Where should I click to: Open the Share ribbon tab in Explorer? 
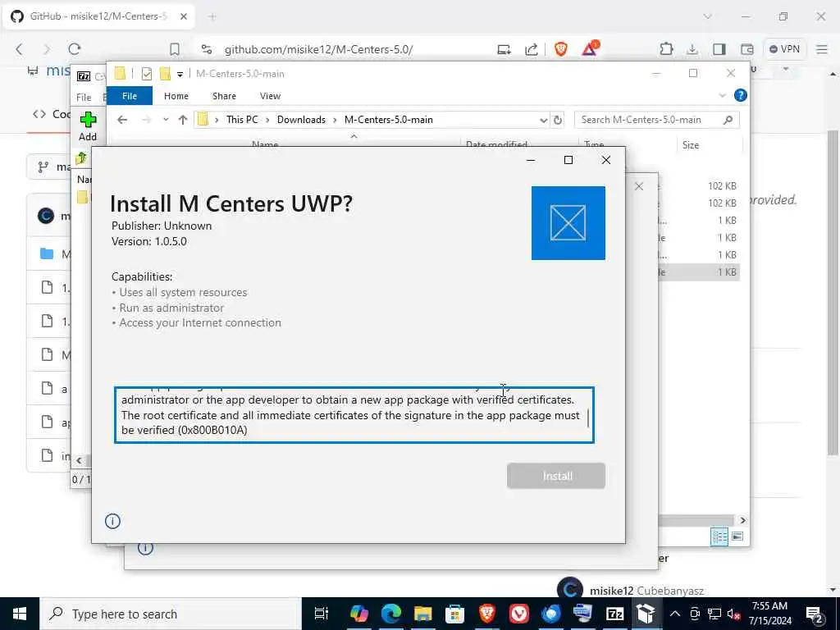click(224, 96)
